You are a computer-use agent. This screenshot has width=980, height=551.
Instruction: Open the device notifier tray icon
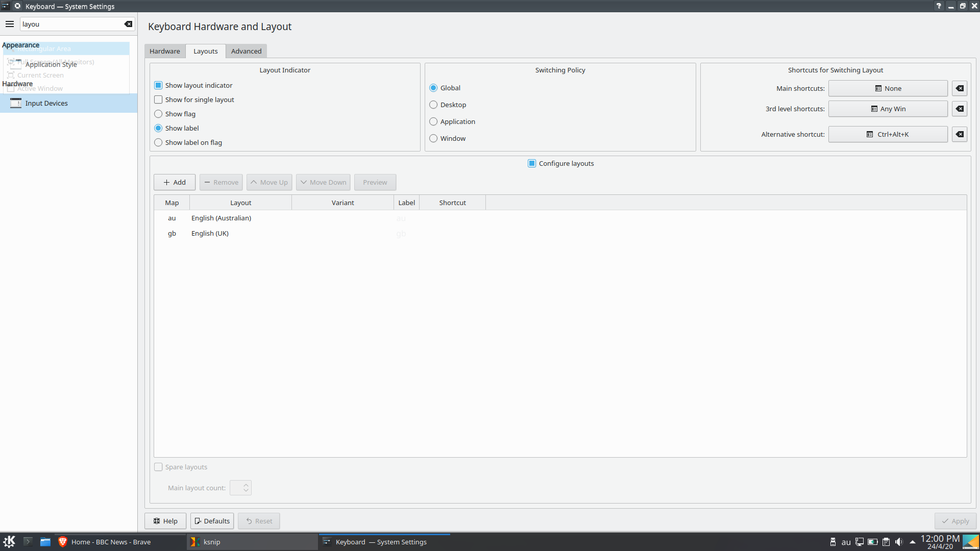833,542
